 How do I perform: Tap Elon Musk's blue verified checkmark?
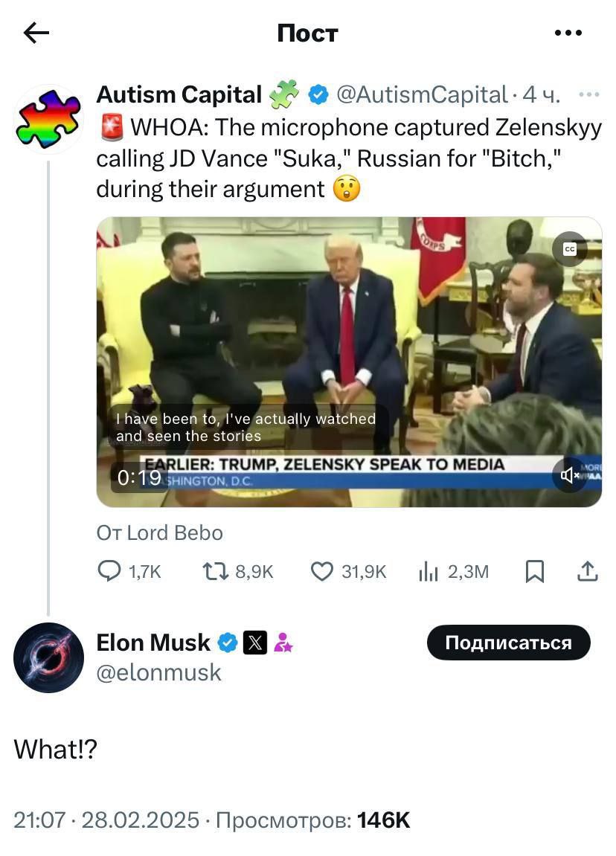228,642
